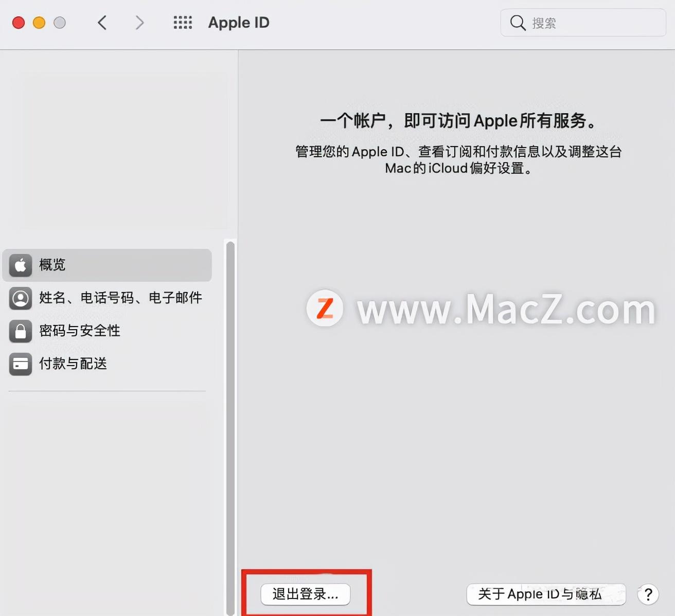Focus the 搜索 search field
The height and width of the screenshot is (616, 675).
tap(583, 23)
